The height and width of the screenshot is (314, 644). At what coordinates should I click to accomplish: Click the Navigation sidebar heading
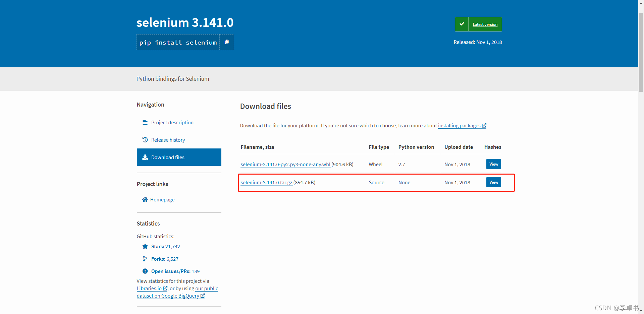click(x=150, y=104)
